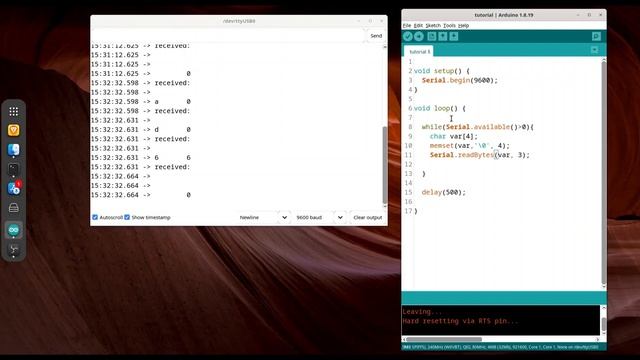Open the Edit menu
The image size is (640, 360).
pyautogui.click(x=418, y=25)
